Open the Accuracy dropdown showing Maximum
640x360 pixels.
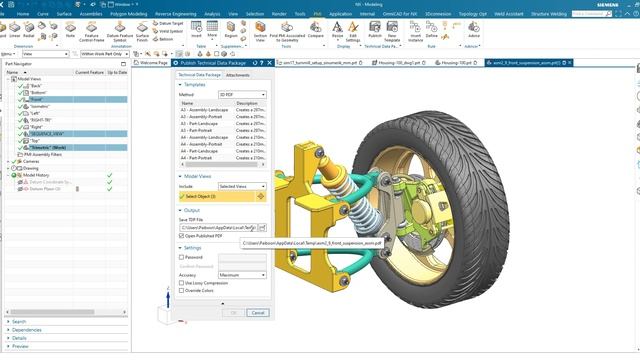242,275
